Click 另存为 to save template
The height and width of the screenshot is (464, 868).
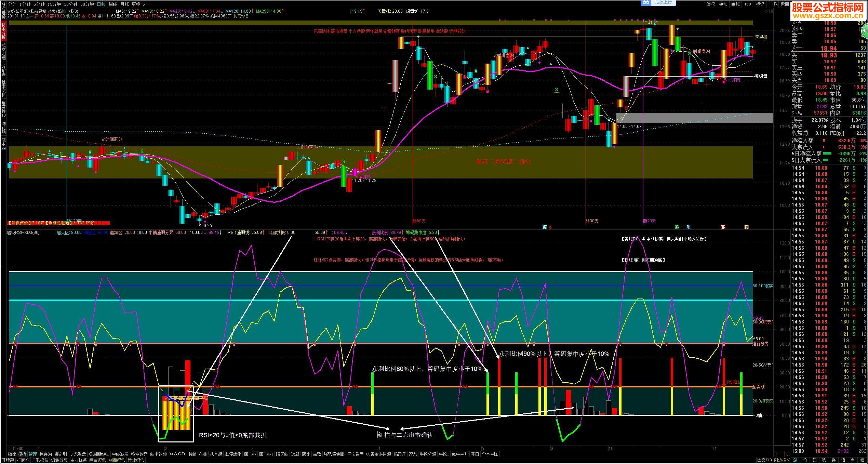point(45,454)
